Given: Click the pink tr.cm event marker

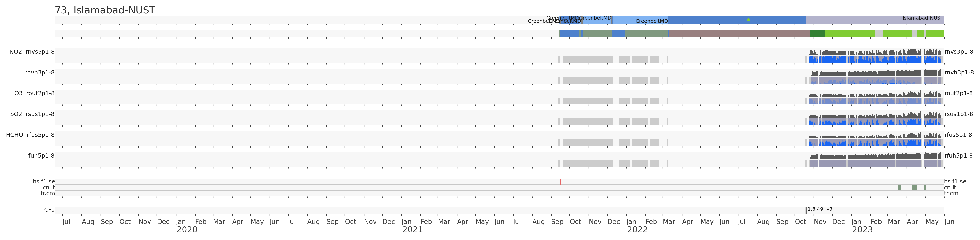Looking at the screenshot, I should click(938, 193).
